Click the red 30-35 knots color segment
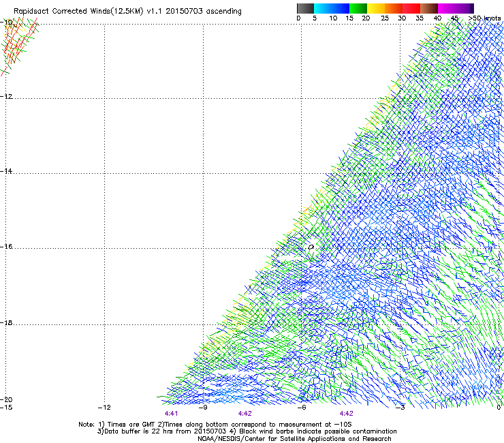This screenshot has width=504, height=443. point(411,8)
